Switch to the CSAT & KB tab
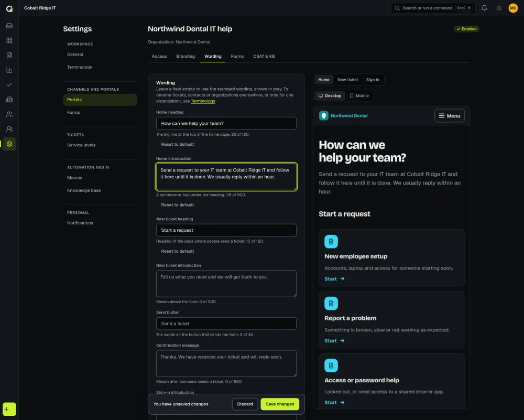This screenshot has width=524, height=420. [264, 56]
